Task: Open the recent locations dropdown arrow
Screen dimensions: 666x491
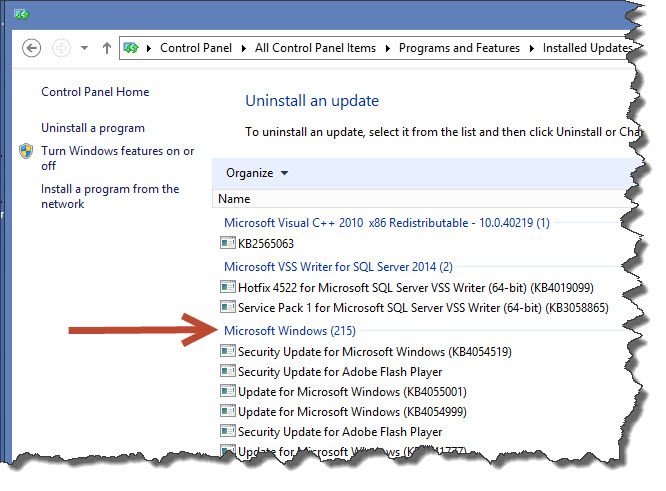Action: coord(85,48)
